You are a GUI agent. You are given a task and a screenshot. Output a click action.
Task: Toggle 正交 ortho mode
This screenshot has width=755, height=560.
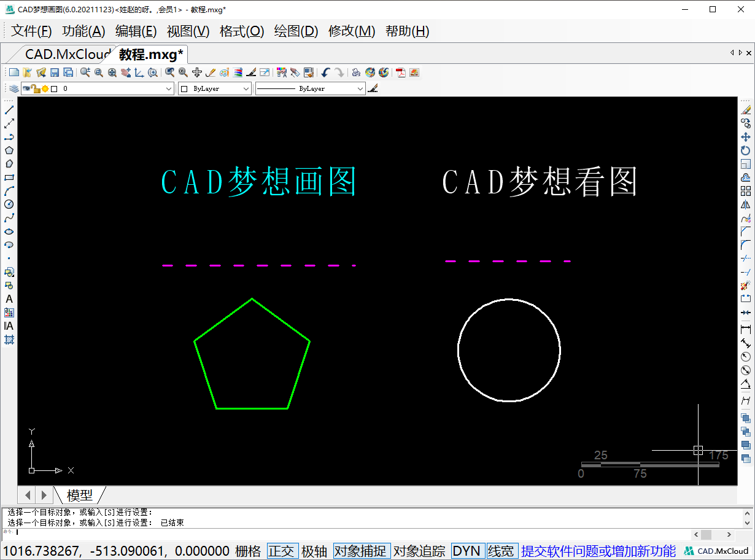point(281,551)
